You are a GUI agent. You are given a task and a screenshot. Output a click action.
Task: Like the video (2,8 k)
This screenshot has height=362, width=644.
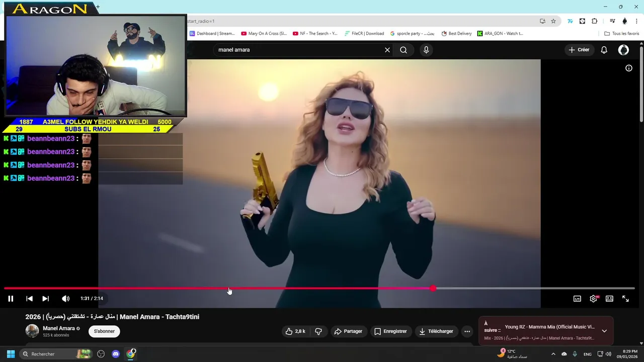[295, 331]
